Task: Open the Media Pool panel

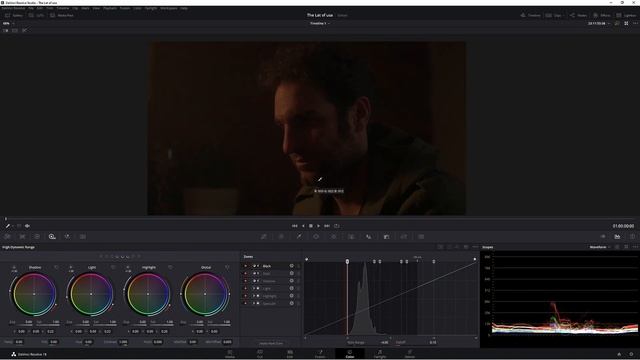Action: coord(62,16)
